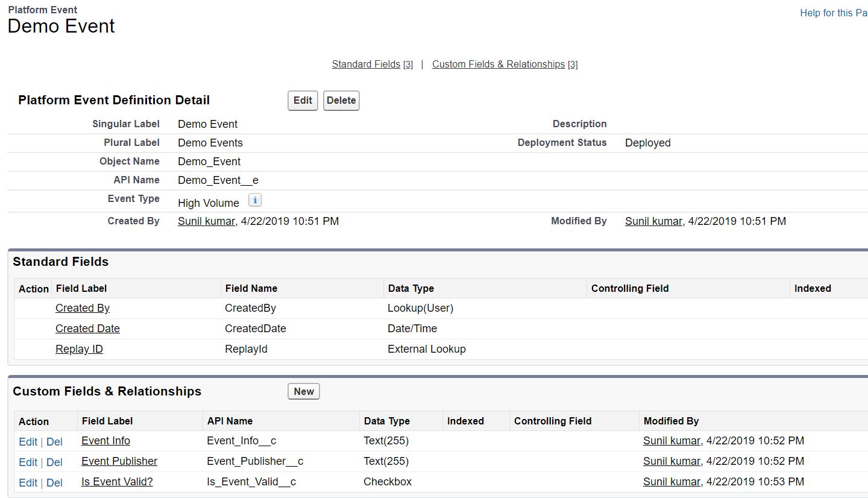Edit the Is_Event_Valid__c field
868x498 pixels.
pyautogui.click(x=28, y=483)
